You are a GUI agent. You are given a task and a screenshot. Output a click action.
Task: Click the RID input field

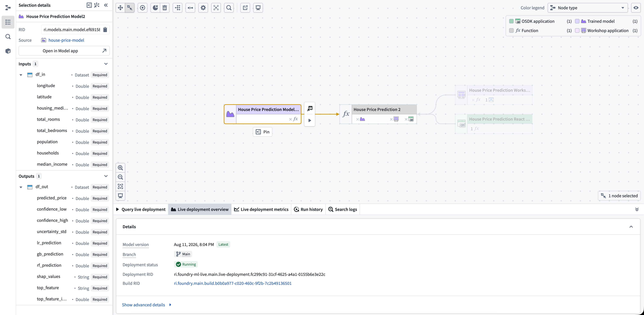point(72,30)
